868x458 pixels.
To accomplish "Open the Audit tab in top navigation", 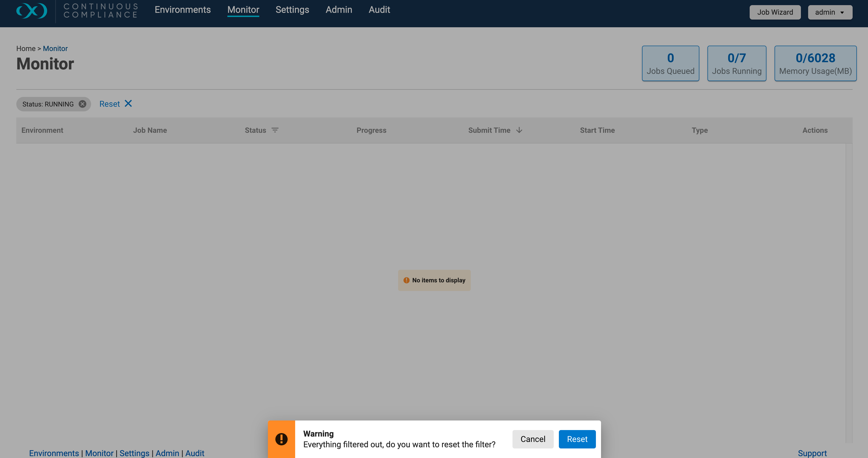I will point(379,10).
